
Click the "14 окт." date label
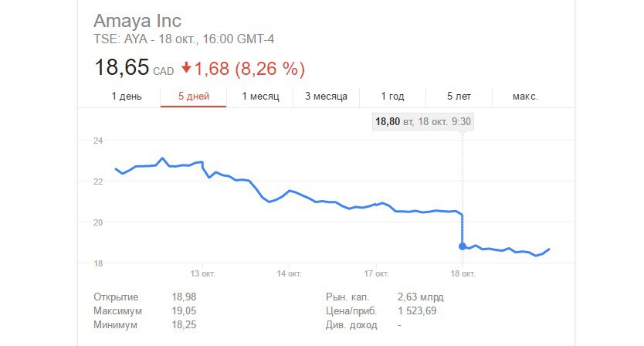(288, 273)
